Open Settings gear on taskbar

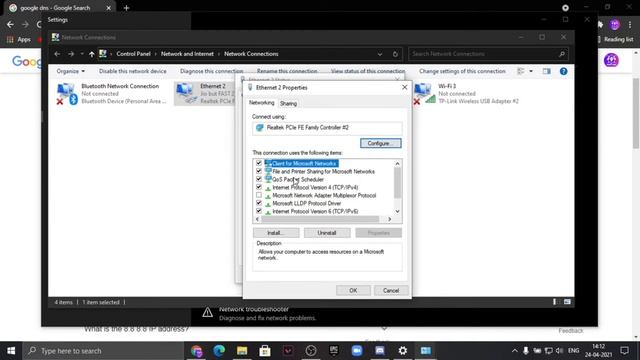point(402,351)
